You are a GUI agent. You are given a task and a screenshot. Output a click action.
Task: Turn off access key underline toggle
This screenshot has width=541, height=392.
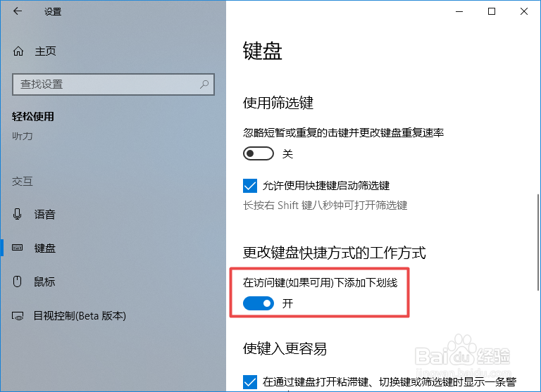[x=259, y=303]
